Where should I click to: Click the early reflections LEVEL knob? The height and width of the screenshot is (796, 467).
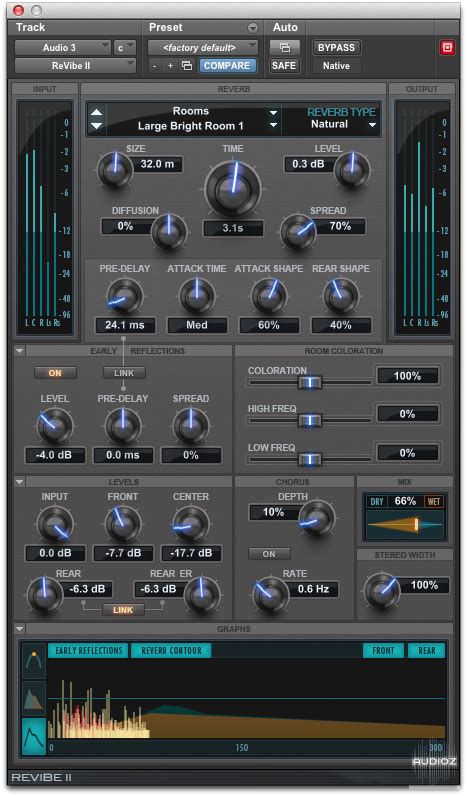tap(54, 426)
